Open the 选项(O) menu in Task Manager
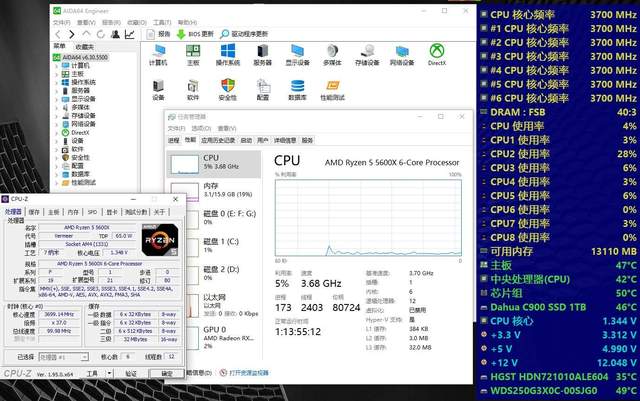Image resolution: width=640 pixels, height=401 pixels. (201, 128)
